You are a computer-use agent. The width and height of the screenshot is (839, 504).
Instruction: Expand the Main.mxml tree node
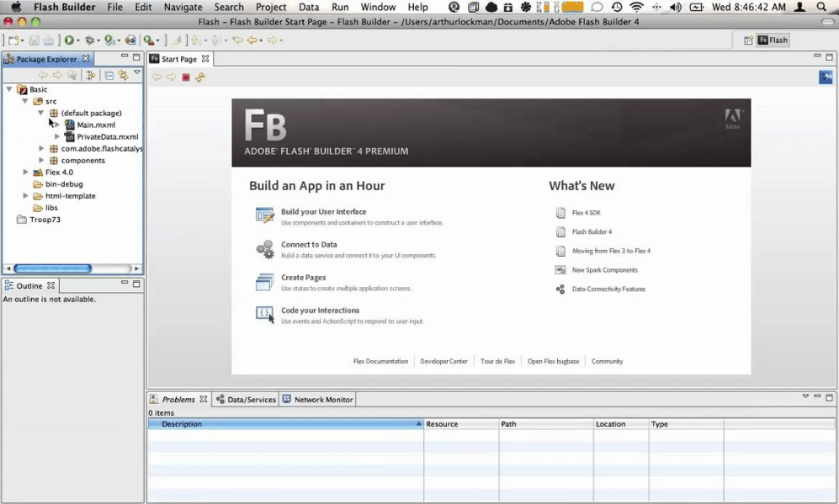pyautogui.click(x=56, y=125)
